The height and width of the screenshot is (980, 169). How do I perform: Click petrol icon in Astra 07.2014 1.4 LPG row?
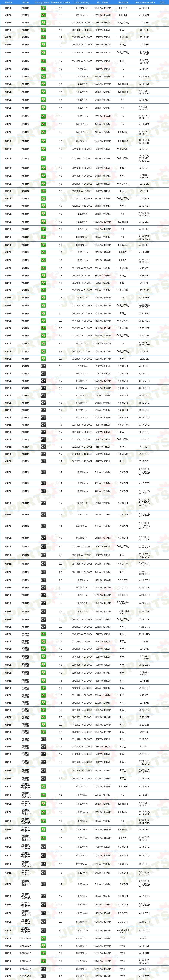pyautogui.click(x=43, y=15)
